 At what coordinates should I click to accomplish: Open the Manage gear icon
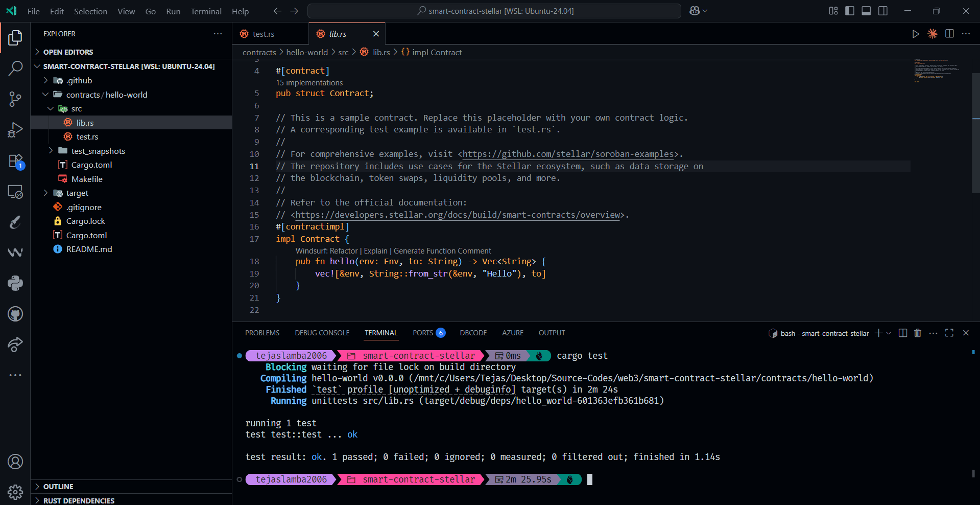[x=15, y=492]
